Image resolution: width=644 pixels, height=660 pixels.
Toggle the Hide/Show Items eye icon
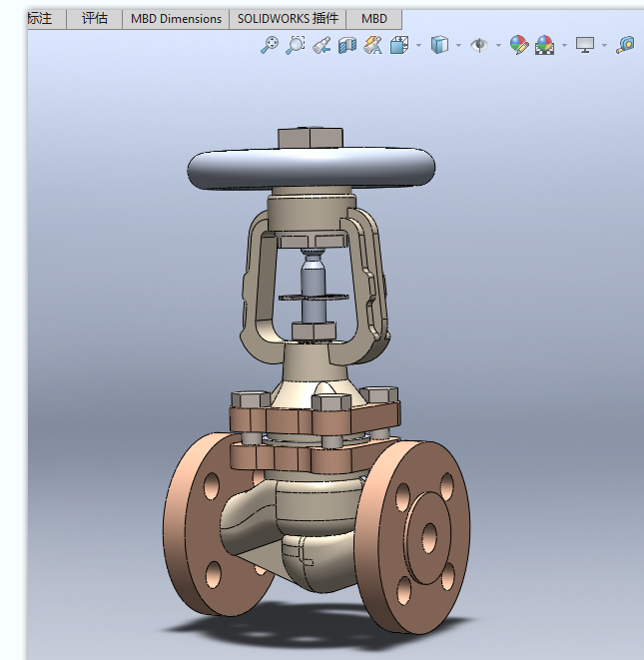point(479,45)
